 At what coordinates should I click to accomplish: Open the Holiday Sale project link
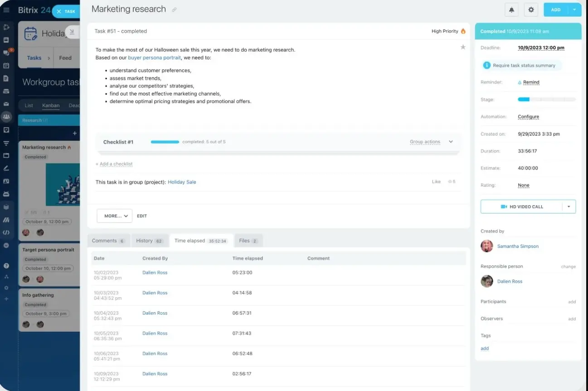coord(182,182)
